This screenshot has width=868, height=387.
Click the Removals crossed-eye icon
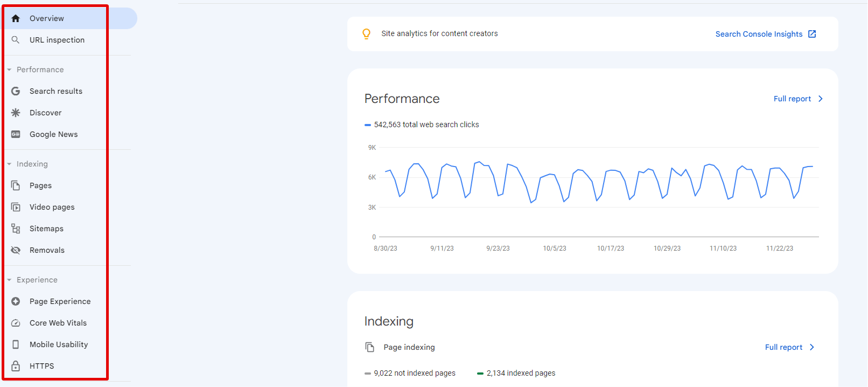pos(16,250)
